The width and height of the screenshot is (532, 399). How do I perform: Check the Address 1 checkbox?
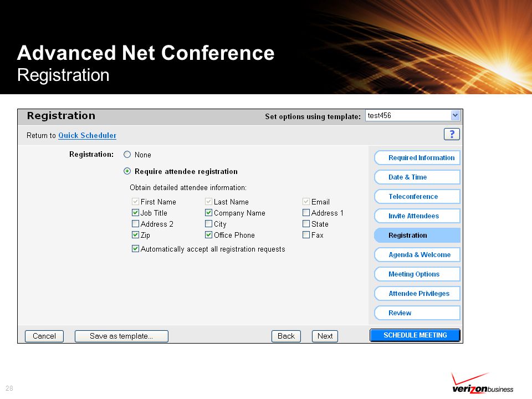306,213
